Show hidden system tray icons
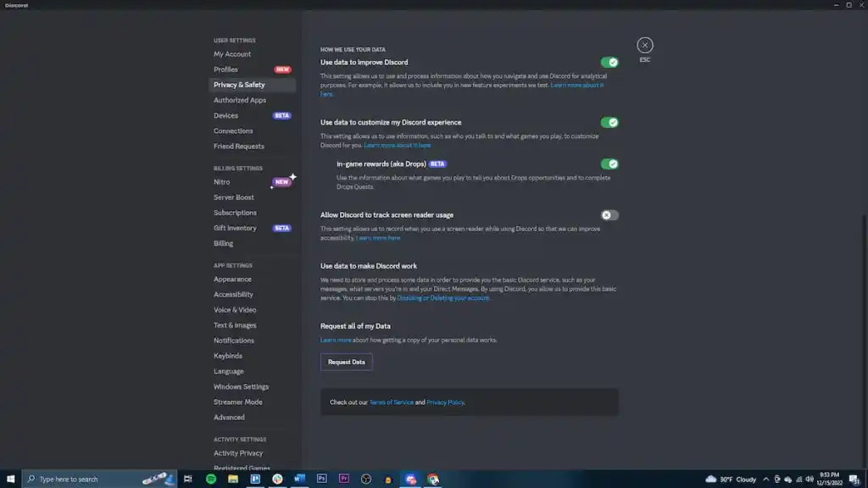 pyautogui.click(x=765, y=480)
